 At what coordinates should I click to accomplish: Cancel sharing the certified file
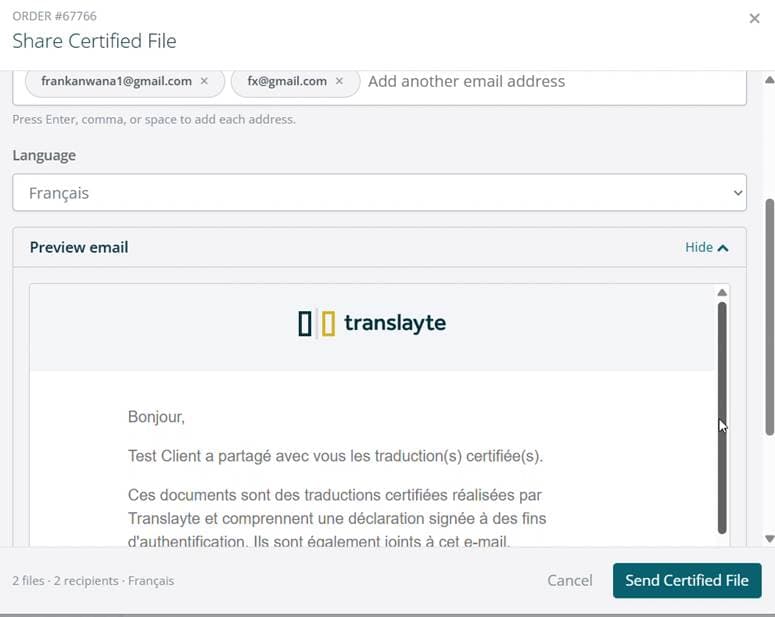tap(569, 580)
